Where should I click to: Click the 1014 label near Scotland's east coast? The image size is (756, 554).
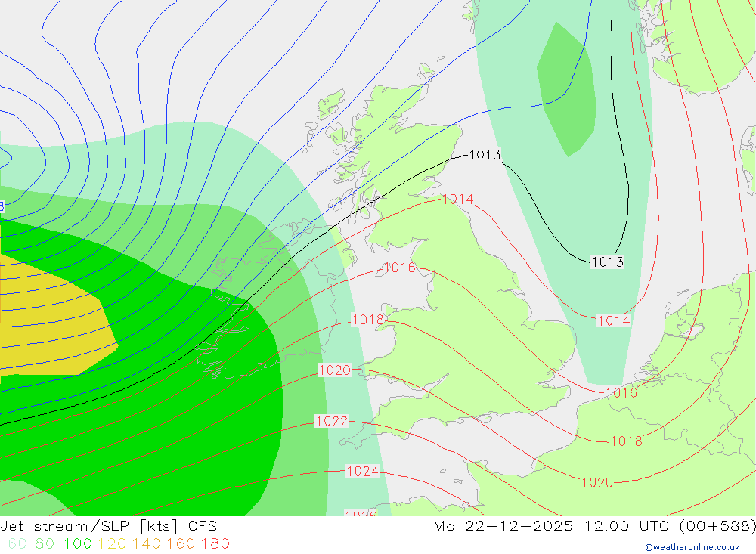coord(458,199)
